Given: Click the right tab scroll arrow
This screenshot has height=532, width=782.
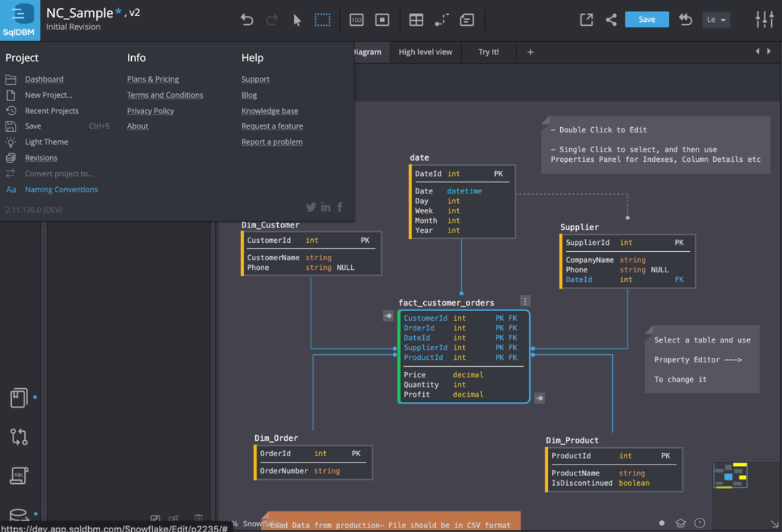Looking at the screenshot, I should point(769,50).
